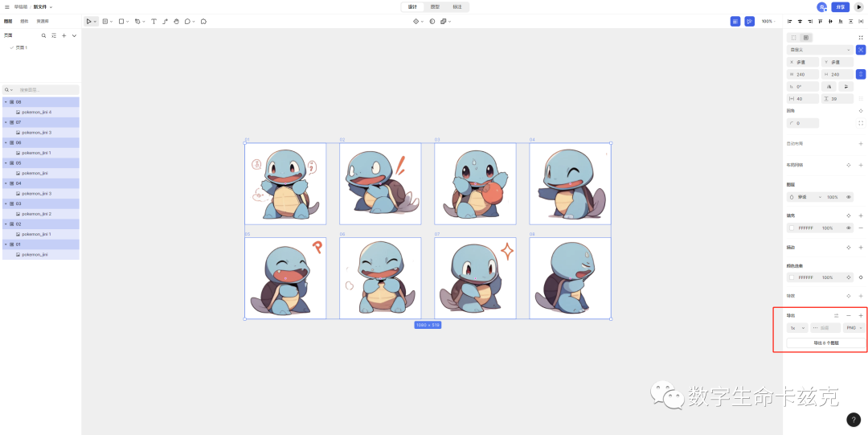Search pages with magnifier icon
The height and width of the screenshot is (435, 868).
click(x=43, y=35)
